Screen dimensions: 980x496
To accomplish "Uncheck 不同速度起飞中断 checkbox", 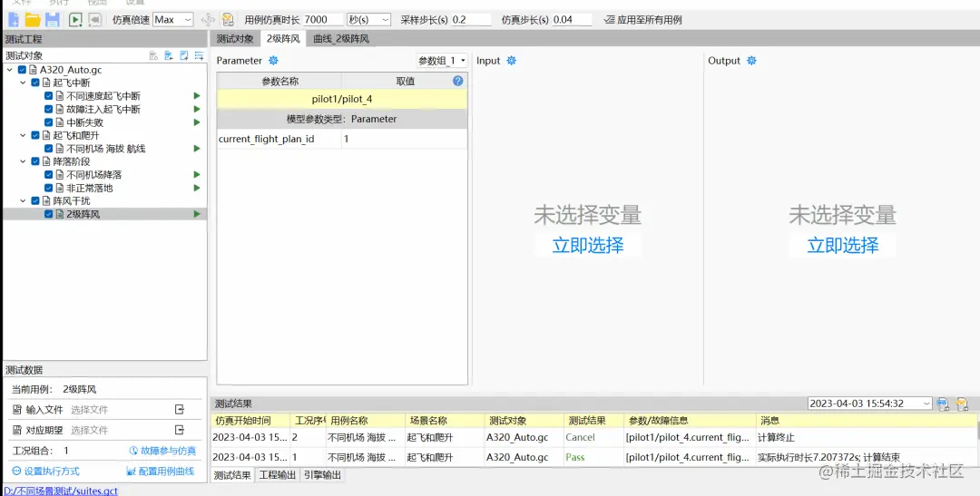I will (x=49, y=95).
